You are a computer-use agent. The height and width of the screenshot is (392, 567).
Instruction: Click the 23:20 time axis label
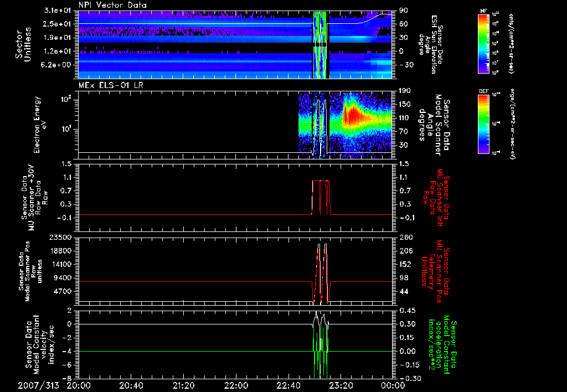click(341, 386)
